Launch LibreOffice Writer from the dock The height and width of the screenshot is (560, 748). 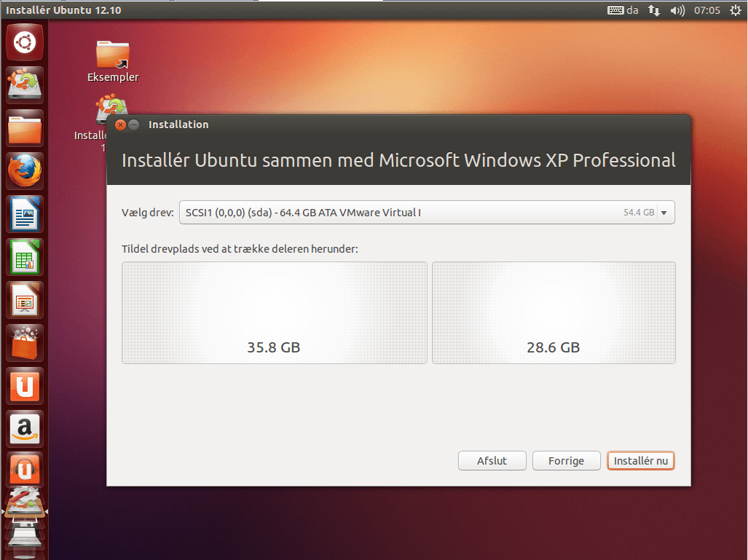(24, 214)
